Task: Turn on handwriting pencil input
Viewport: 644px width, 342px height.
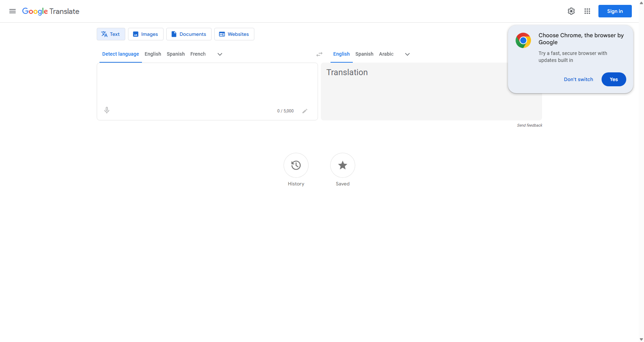Action: [305, 111]
